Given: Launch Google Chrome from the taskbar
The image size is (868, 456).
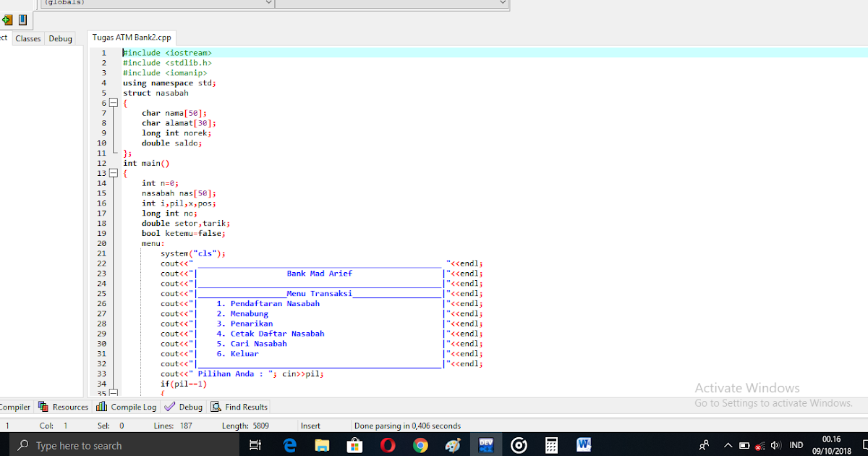Looking at the screenshot, I should [420, 444].
